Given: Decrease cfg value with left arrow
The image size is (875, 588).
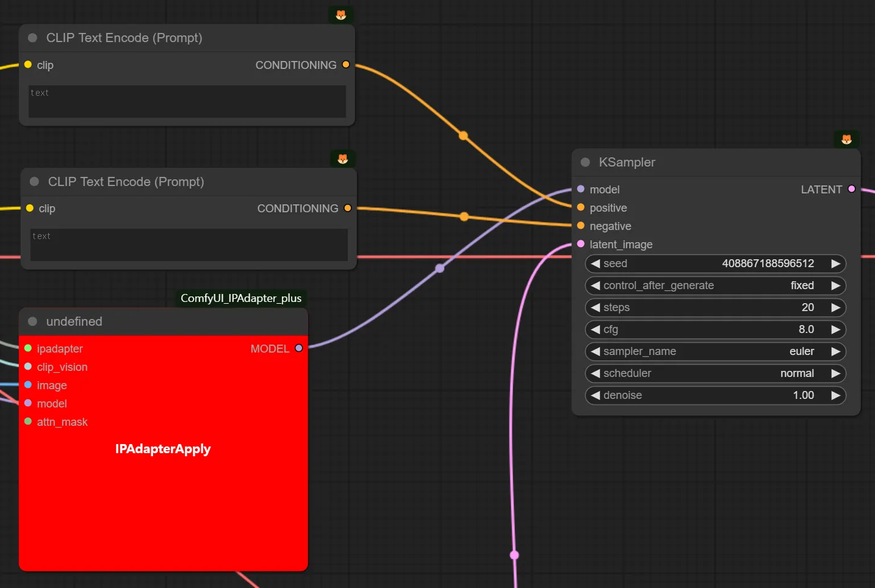Looking at the screenshot, I should [596, 329].
